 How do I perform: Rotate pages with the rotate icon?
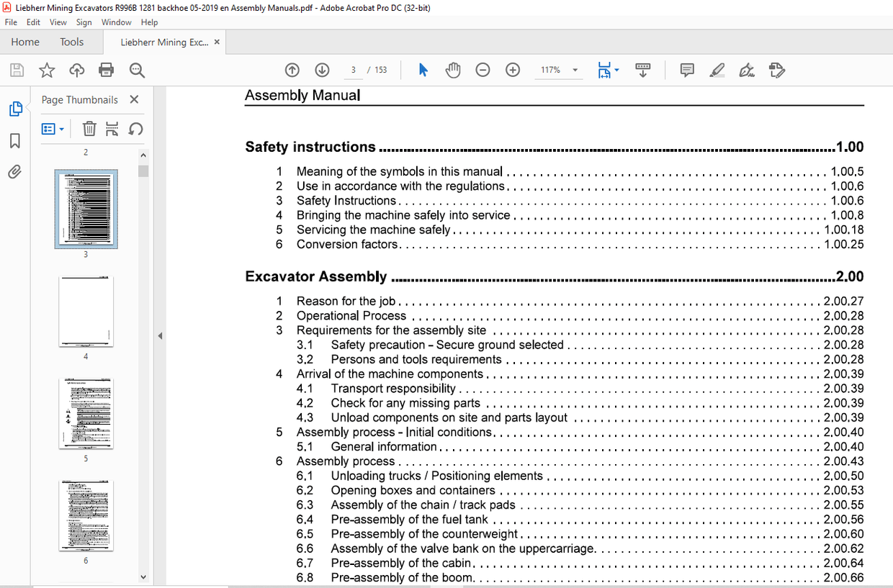[x=136, y=128]
